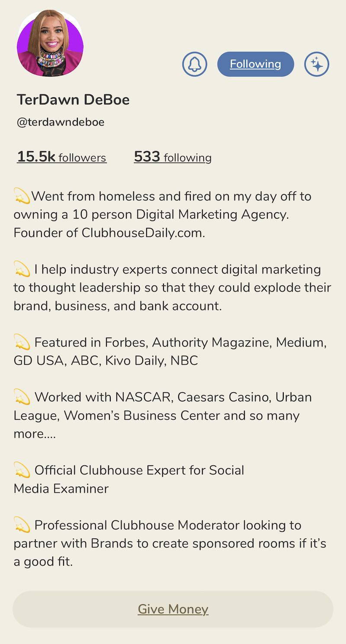Select the @terdawndeboe username

pos(61,122)
